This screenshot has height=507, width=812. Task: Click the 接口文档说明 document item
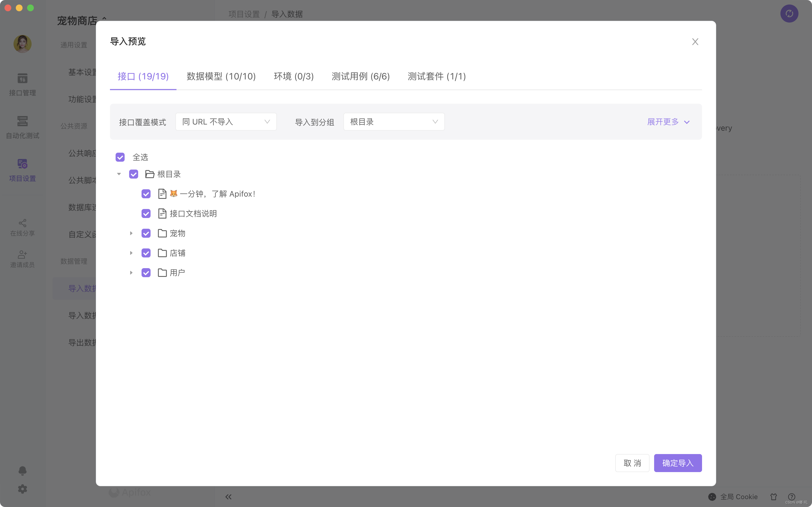click(x=193, y=213)
